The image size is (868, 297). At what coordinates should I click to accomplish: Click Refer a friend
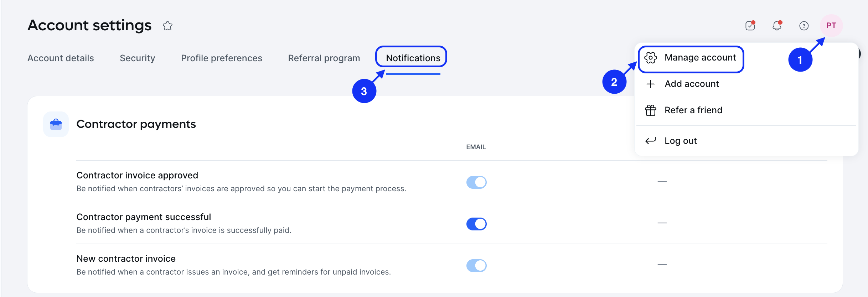[693, 110]
